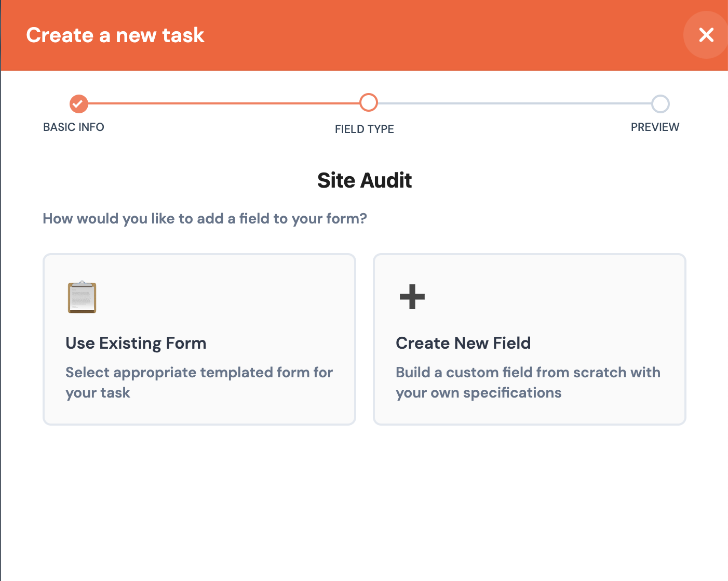Viewport: 728px width, 581px height.
Task: Click the Create a new task header text
Action: pyautogui.click(x=115, y=35)
